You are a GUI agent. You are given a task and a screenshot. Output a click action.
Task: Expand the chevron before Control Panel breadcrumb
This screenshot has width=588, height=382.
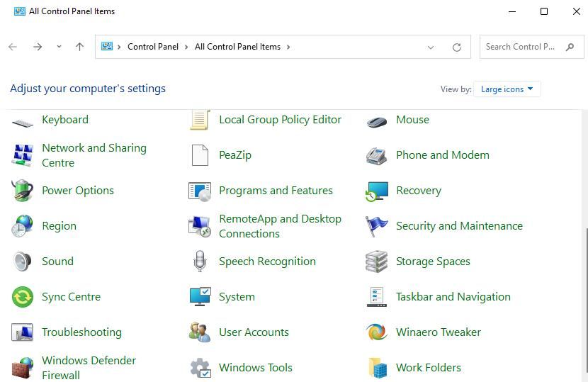pyautogui.click(x=119, y=47)
